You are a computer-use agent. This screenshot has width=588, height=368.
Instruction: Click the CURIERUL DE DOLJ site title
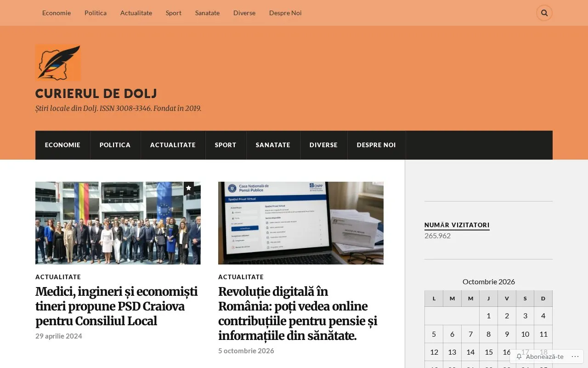[96, 93]
